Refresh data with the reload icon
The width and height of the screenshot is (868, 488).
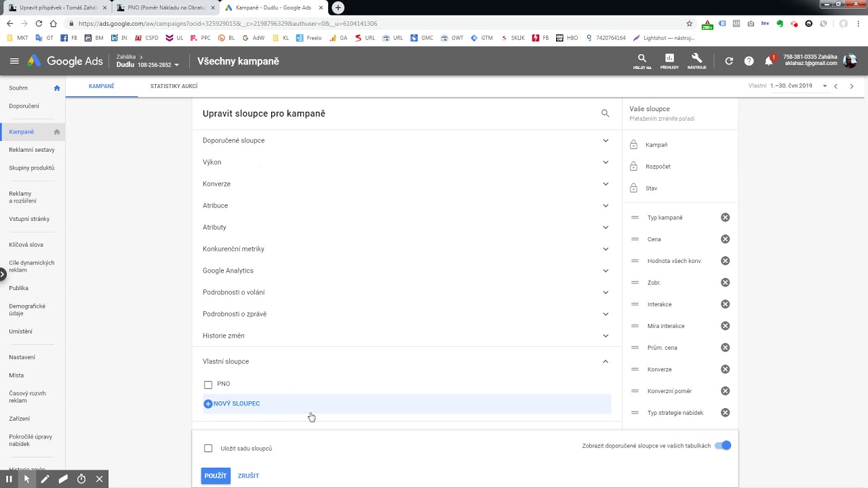tap(729, 61)
